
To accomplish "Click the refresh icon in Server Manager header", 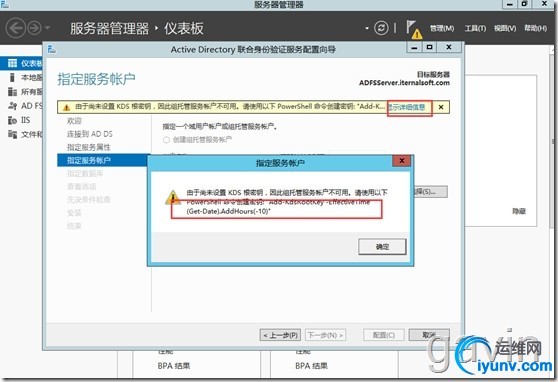I will (381, 28).
